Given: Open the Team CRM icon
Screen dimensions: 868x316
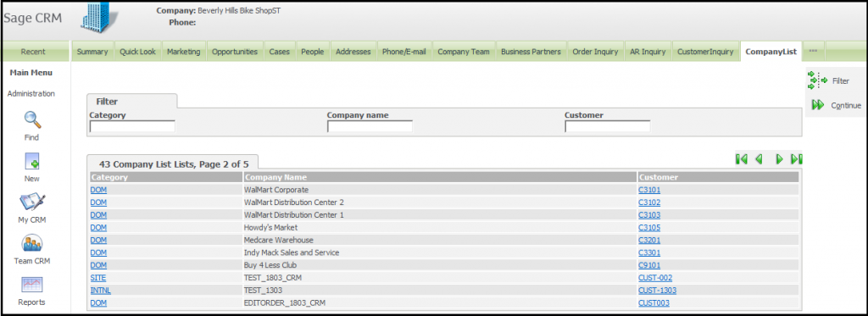Looking at the screenshot, I should tap(31, 243).
